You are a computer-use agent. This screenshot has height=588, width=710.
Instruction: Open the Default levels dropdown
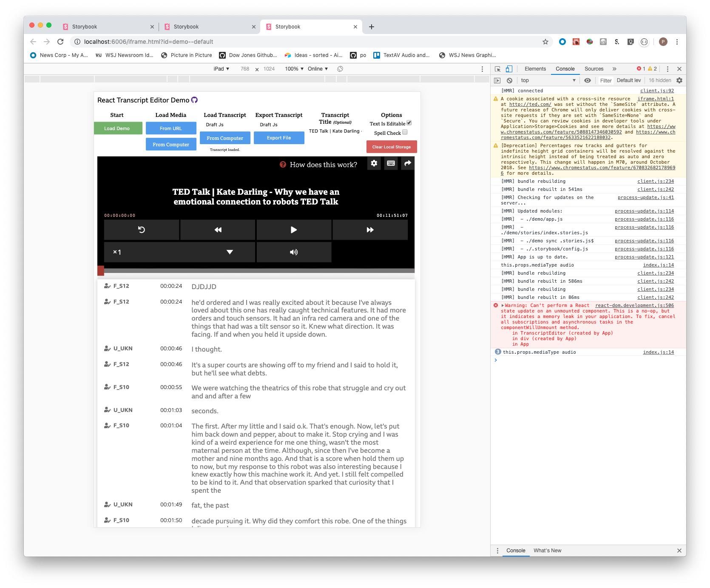point(629,80)
